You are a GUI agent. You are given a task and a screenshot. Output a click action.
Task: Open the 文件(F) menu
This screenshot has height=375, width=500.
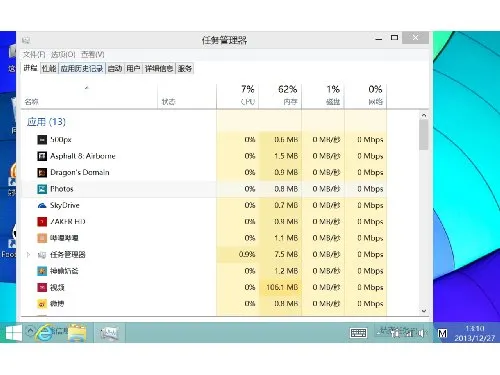coord(34,54)
